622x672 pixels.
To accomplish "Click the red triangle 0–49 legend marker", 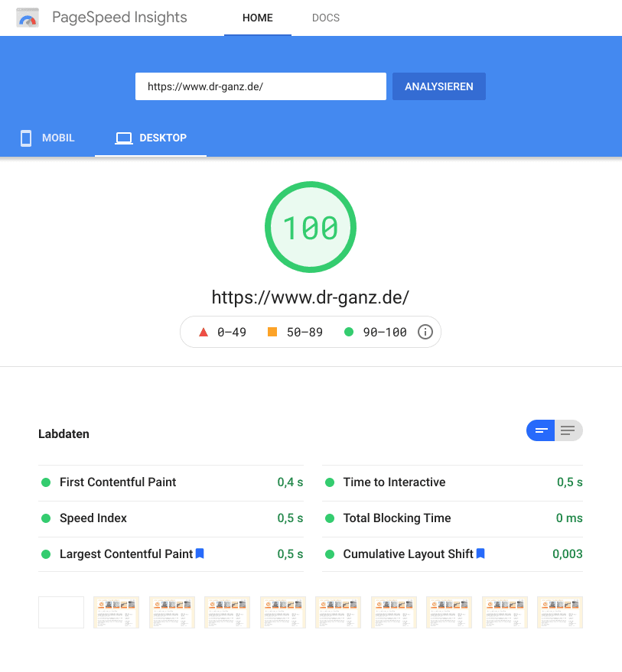I will [x=204, y=333].
